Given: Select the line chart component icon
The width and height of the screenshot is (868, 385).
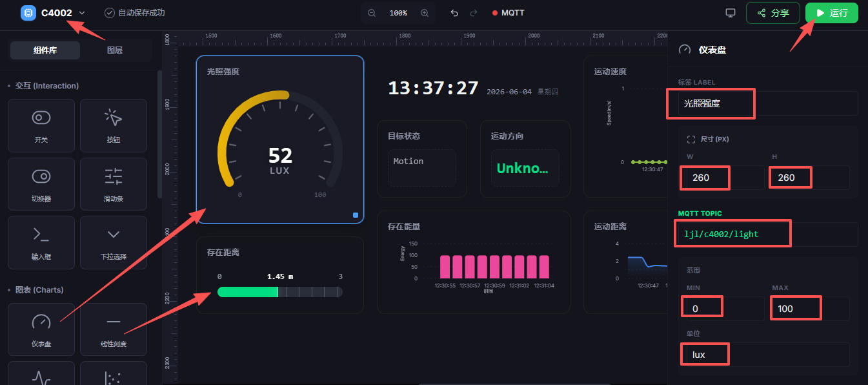Looking at the screenshot, I should pyautogui.click(x=41, y=377).
